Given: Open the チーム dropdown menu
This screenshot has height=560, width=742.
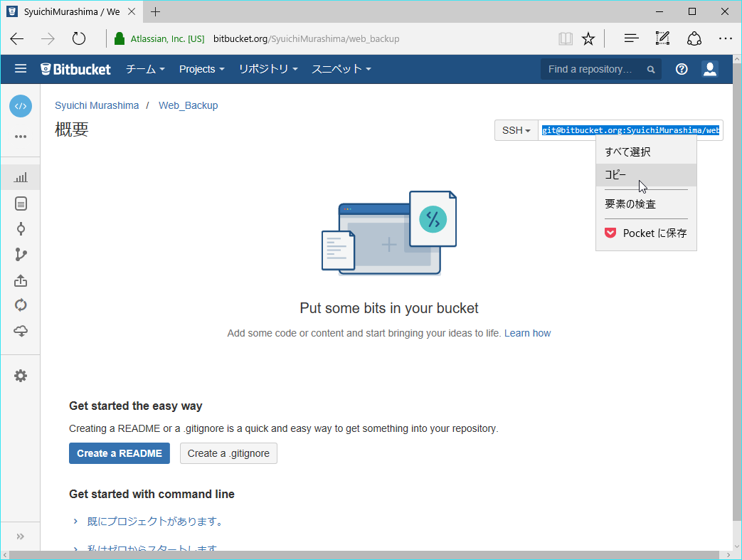Looking at the screenshot, I should pyautogui.click(x=145, y=69).
